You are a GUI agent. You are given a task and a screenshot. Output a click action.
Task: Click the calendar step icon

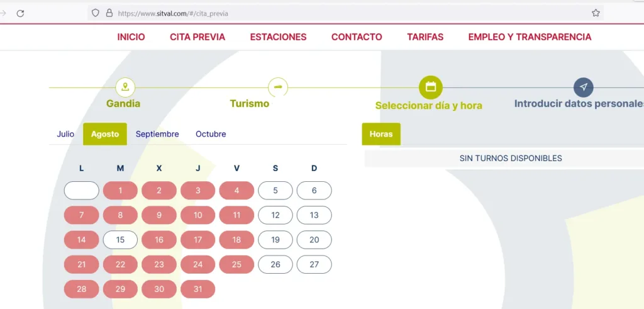pos(431,87)
